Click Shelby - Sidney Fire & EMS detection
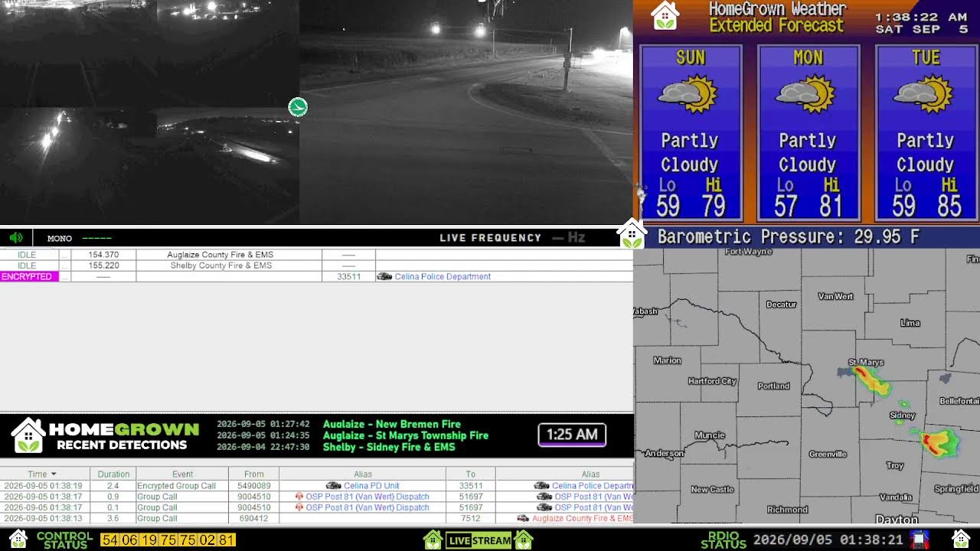This screenshot has width=980, height=551. pyautogui.click(x=389, y=447)
